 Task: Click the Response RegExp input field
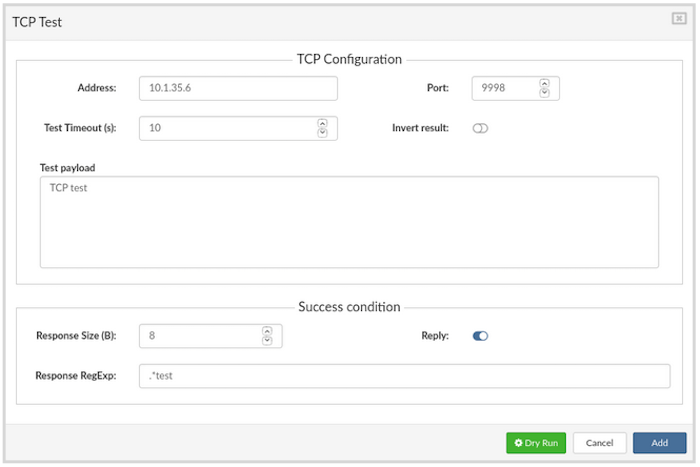(x=404, y=376)
